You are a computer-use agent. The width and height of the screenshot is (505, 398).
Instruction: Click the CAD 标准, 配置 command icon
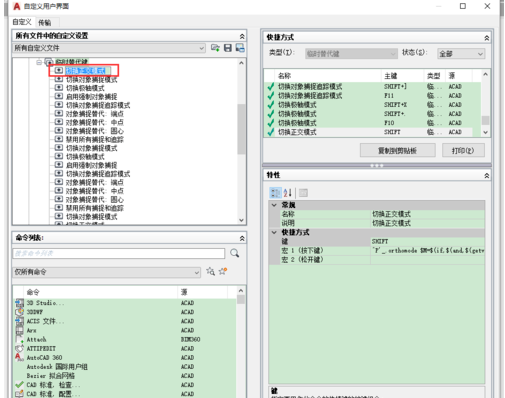click(20, 394)
